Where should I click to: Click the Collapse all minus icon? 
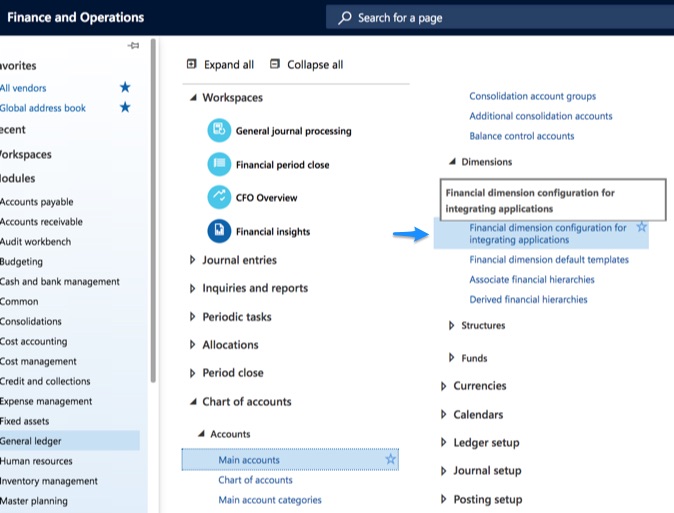[x=274, y=64]
